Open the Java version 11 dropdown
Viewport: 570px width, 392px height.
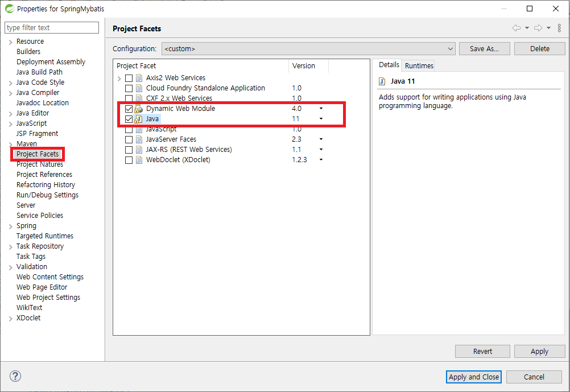point(321,118)
